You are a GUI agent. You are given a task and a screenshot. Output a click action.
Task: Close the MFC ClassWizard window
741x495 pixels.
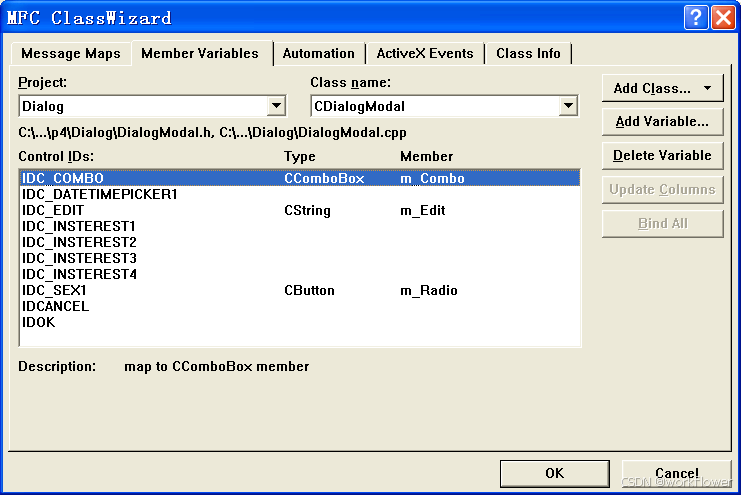click(724, 18)
